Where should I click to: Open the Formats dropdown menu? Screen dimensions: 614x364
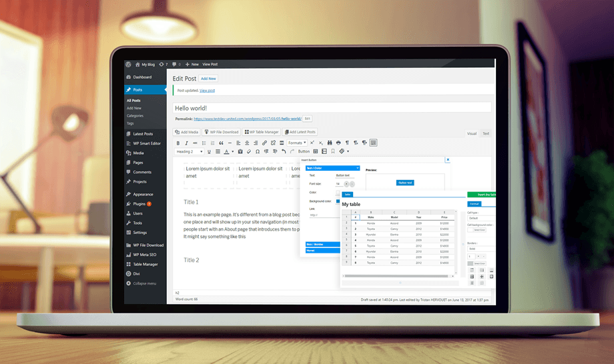click(x=297, y=143)
